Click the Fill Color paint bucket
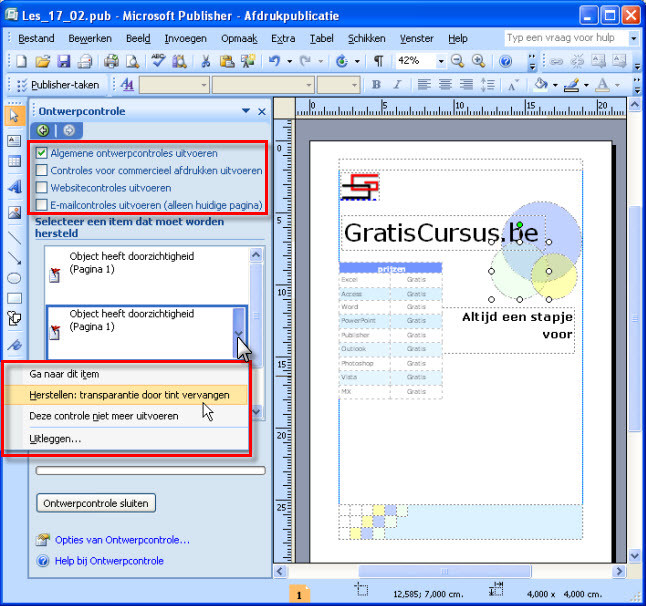Screen dimensions: 646x606 pyautogui.click(x=541, y=85)
